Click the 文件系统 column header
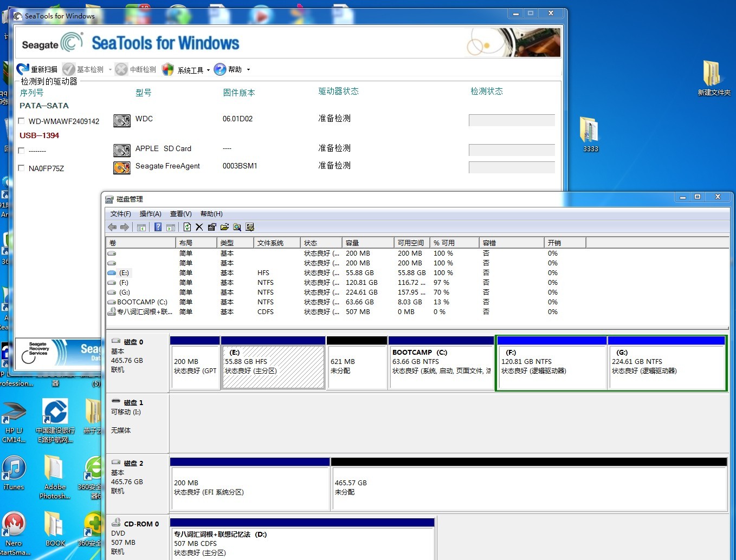Image resolution: width=736 pixels, height=560 pixels. point(277,243)
